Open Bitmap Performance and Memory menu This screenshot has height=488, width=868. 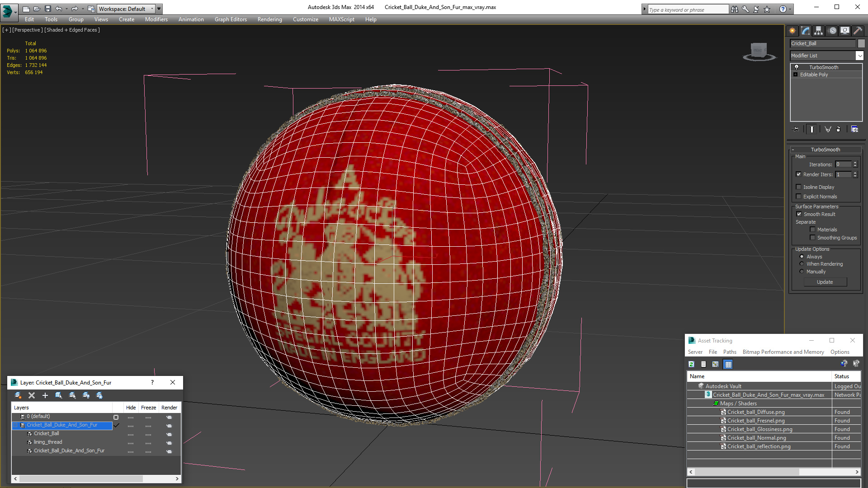783,352
